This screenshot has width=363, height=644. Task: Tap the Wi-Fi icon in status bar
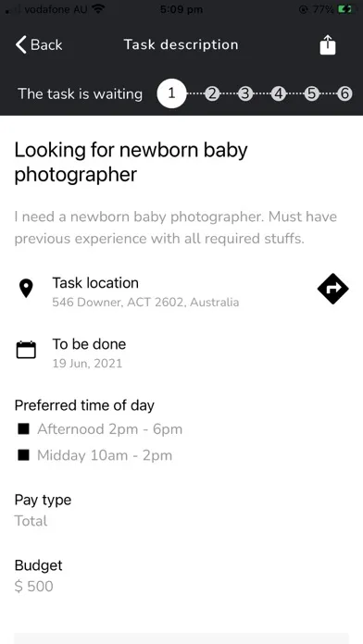coord(98,9)
